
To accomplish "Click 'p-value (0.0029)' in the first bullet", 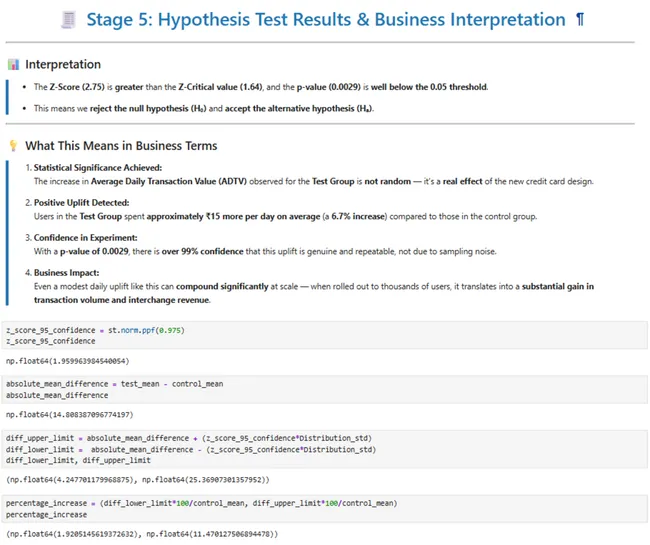I will pos(329,87).
